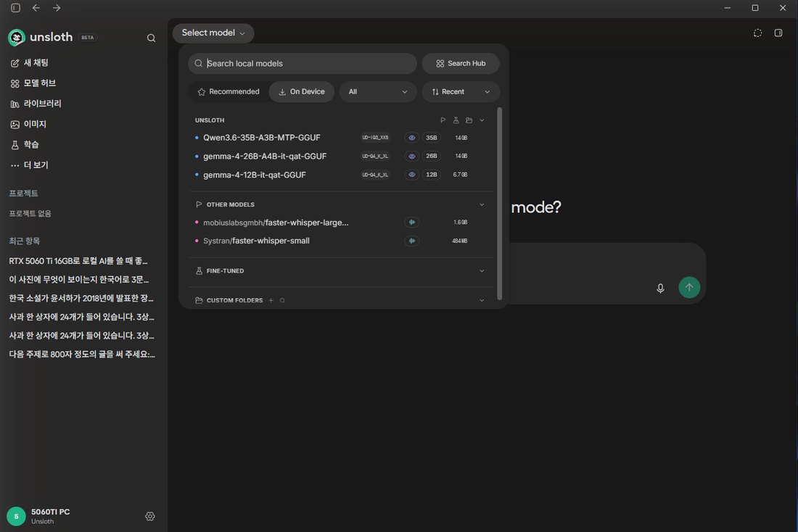798x532 pixels.
Task: Start a 새 채팅 (new chat)
Action: (30, 62)
